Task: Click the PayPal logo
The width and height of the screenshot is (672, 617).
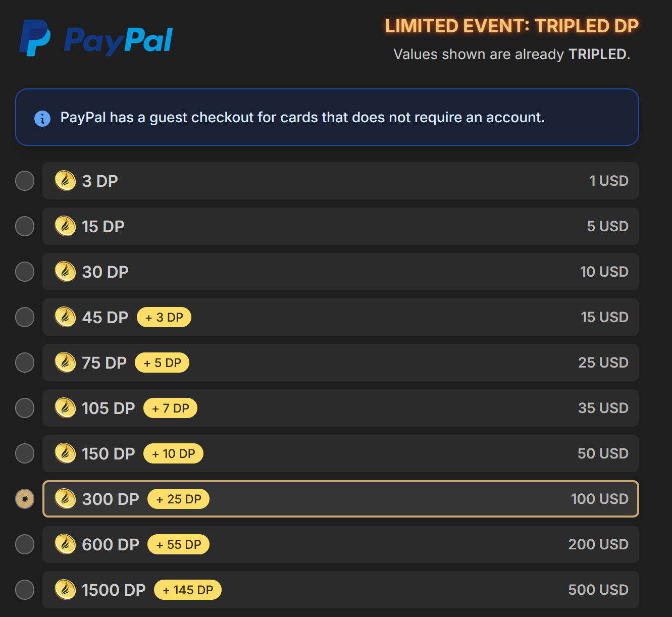Action: click(x=96, y=38)
